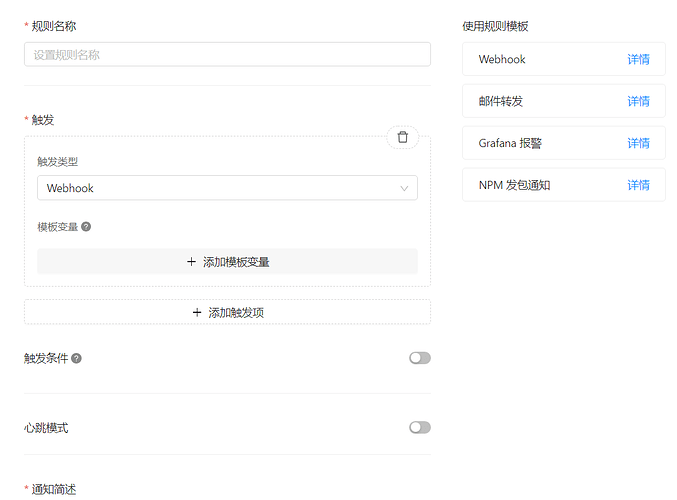This screenshot has width=677, height=500.
Task: Select the Grafana 报警 template card
Action: [563, 143]
